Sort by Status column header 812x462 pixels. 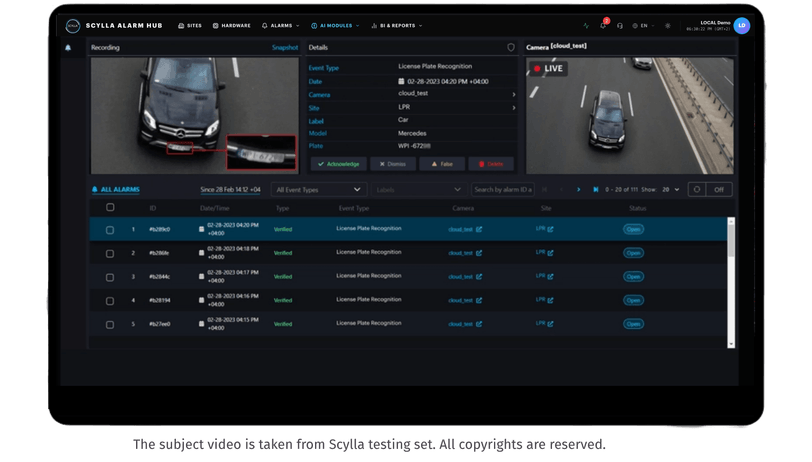click(637, 208)
